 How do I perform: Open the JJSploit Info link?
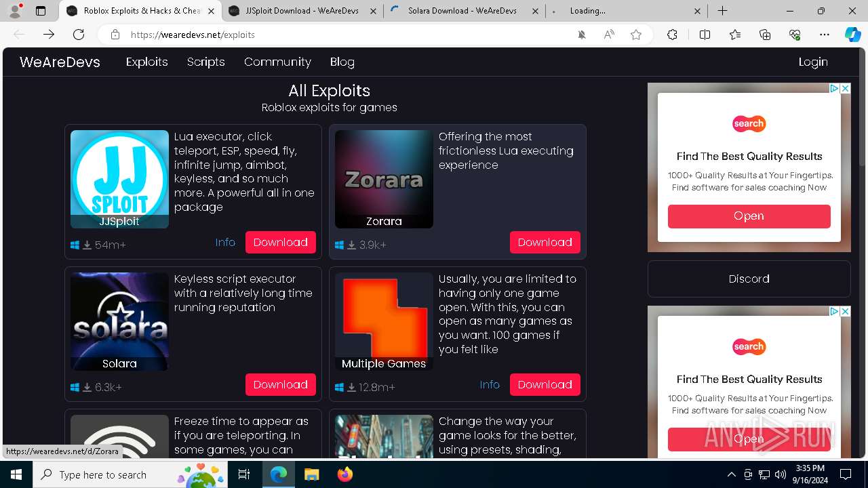click(225, 242)
